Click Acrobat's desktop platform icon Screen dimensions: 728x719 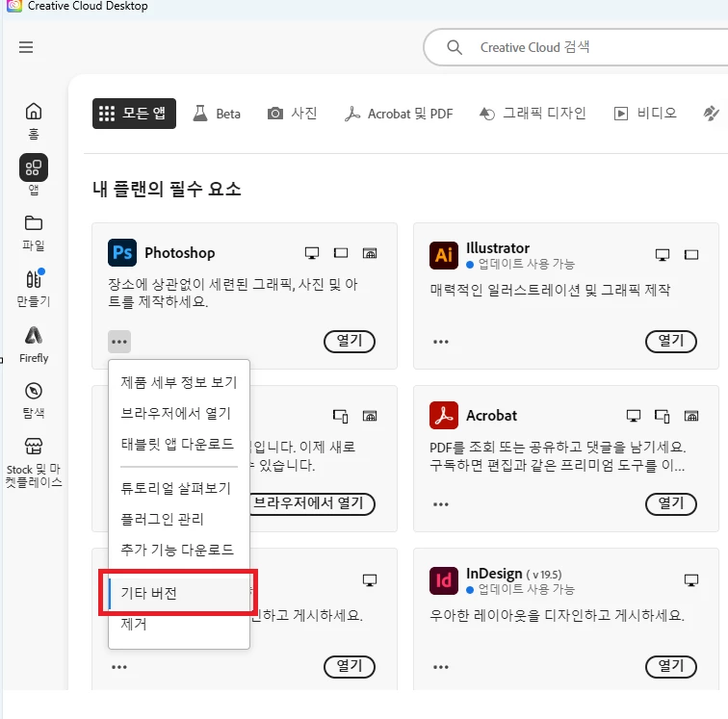pyautogui.click(x=634, y=416)
